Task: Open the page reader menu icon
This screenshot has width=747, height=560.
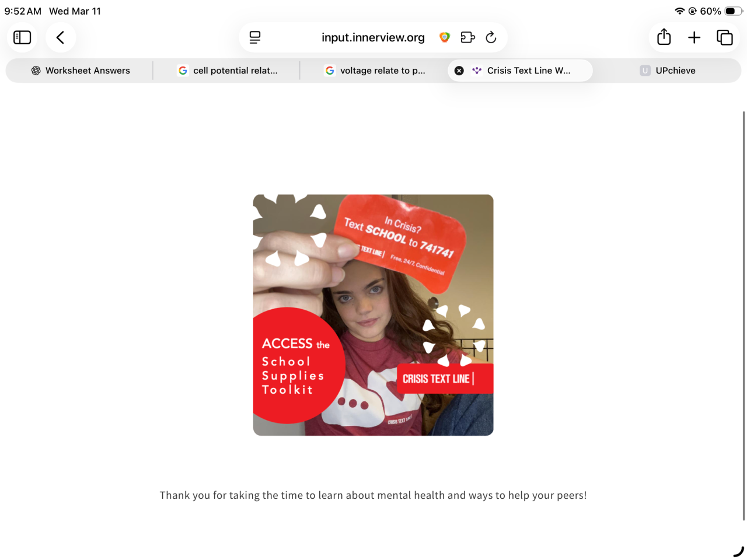Action: (255, 37)
